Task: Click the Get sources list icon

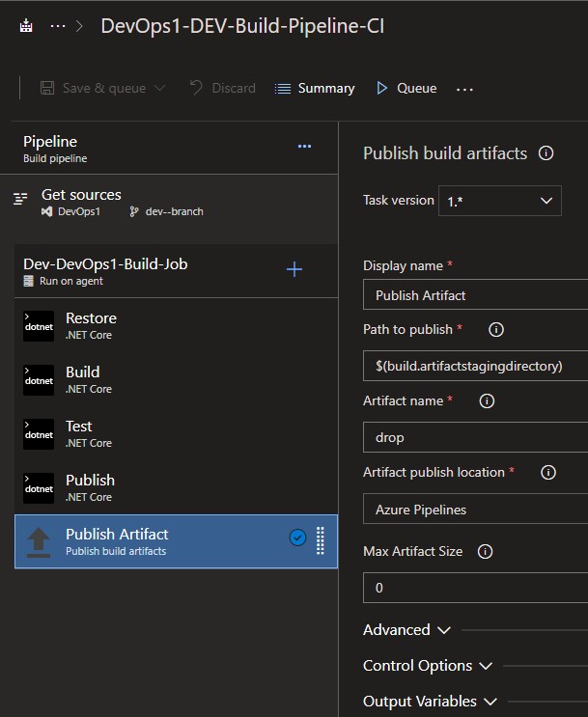Action: point(20,199)
